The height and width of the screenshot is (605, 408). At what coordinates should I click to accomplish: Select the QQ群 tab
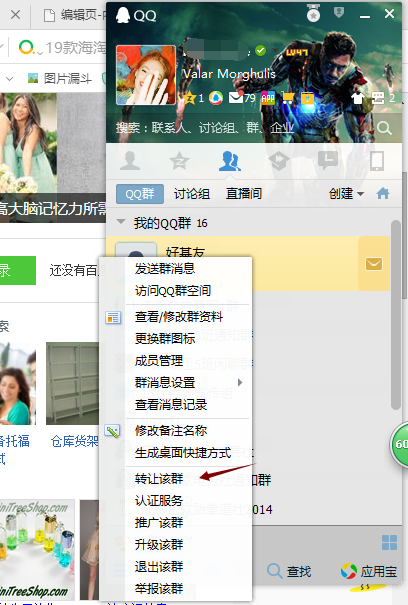pos(140,194)
